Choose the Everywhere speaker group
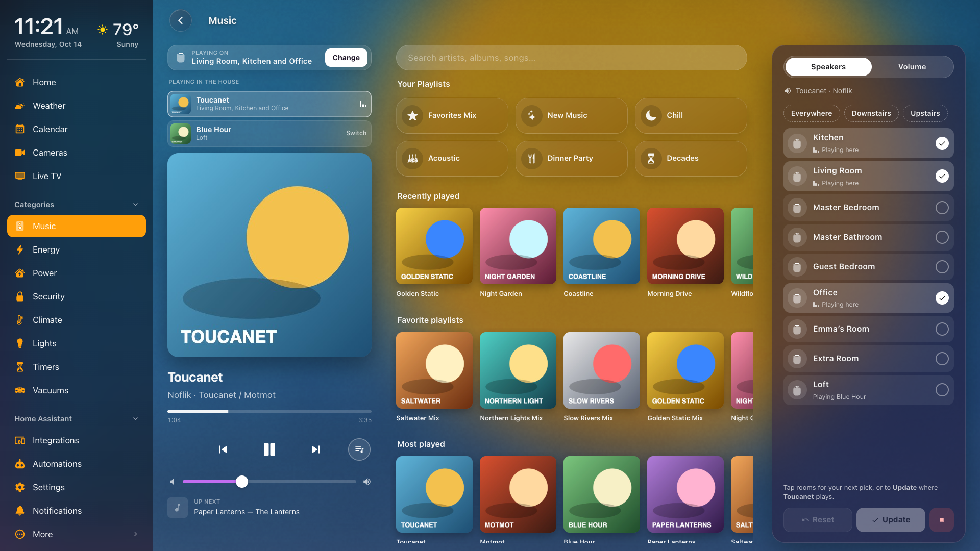This screenshot has height=551, width=980. pyautogui.click(x=811, y=113)
